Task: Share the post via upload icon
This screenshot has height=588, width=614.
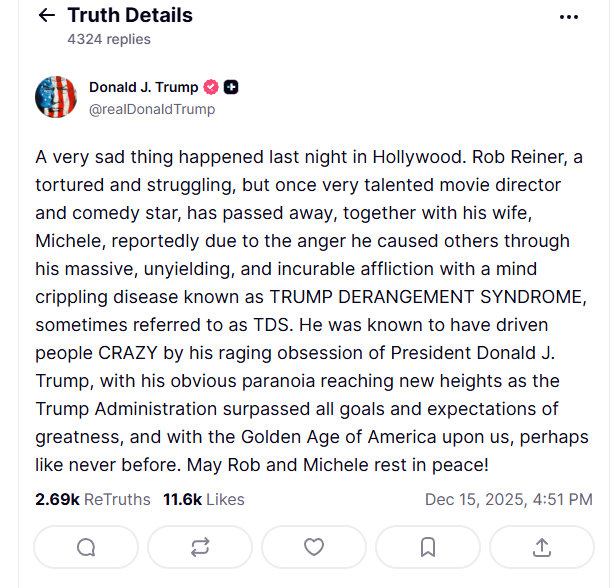Action: (542, 546)
